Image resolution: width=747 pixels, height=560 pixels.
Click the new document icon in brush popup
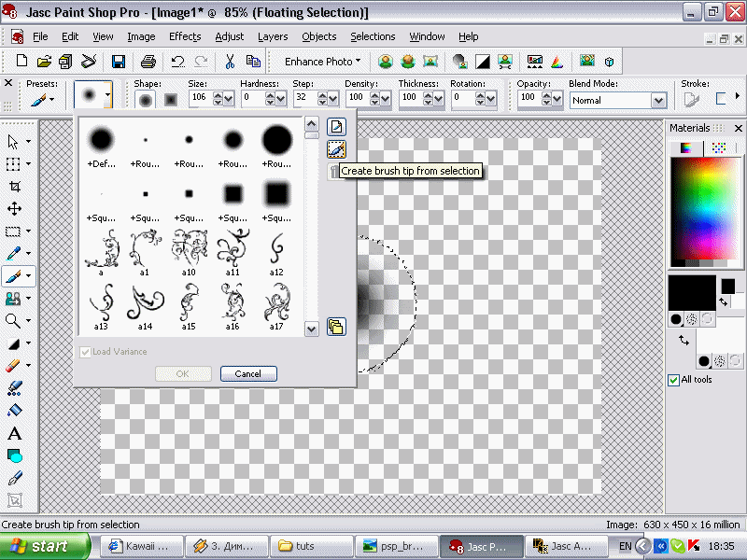[336, 127]
